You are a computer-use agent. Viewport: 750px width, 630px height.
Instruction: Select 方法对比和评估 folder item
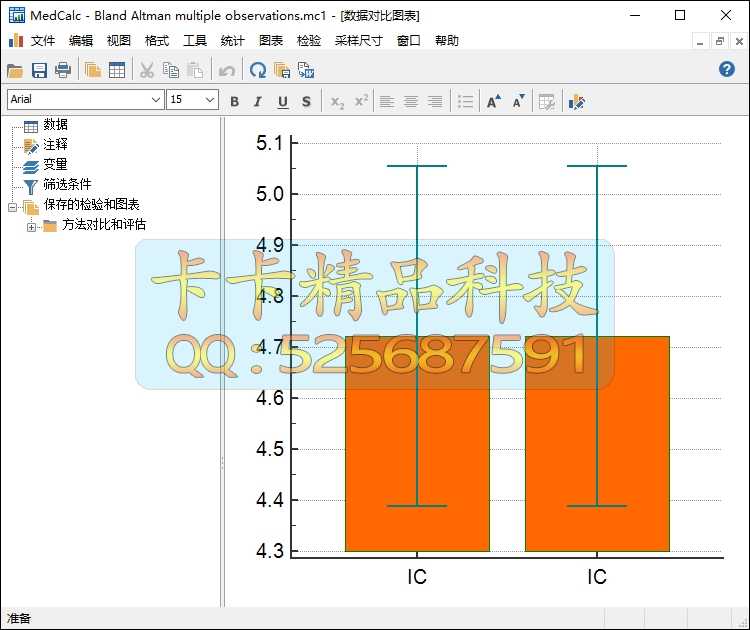104,224
